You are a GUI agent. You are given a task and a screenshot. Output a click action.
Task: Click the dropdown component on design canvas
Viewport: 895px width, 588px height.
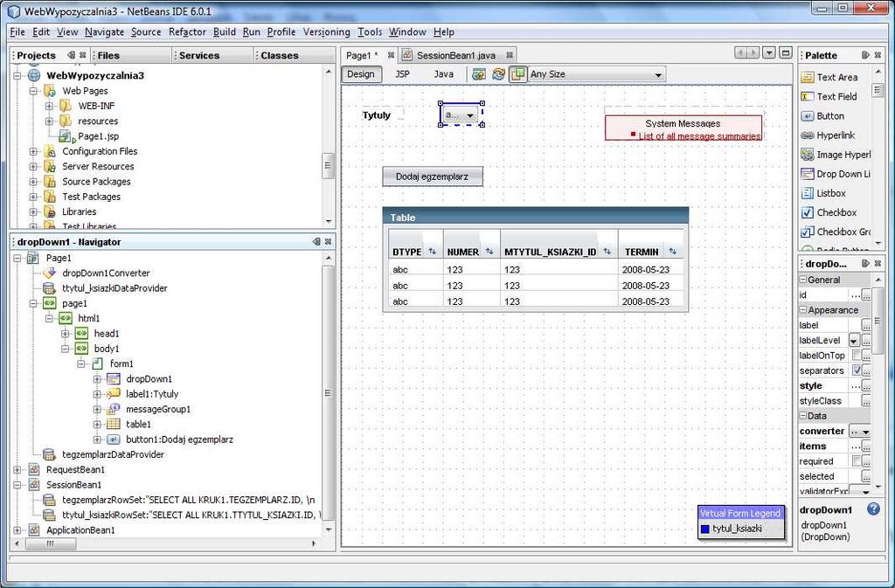click(x=461, y=114)
